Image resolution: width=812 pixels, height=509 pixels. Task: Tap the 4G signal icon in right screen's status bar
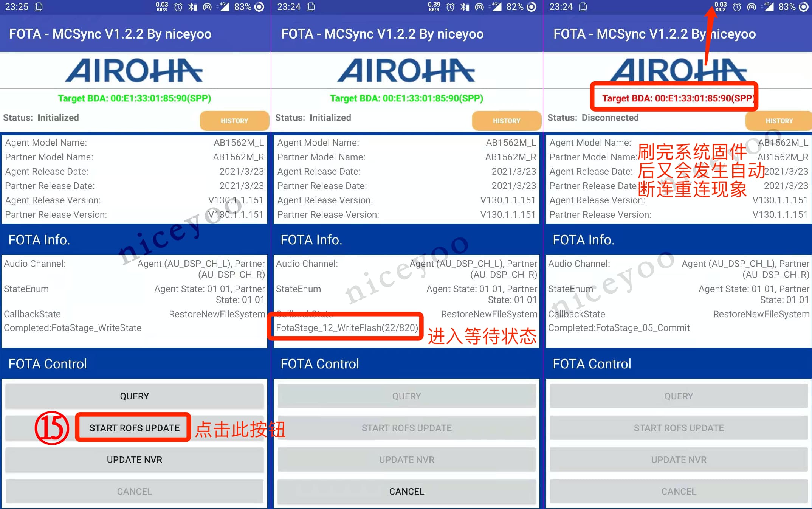click(x=768, y=7)
